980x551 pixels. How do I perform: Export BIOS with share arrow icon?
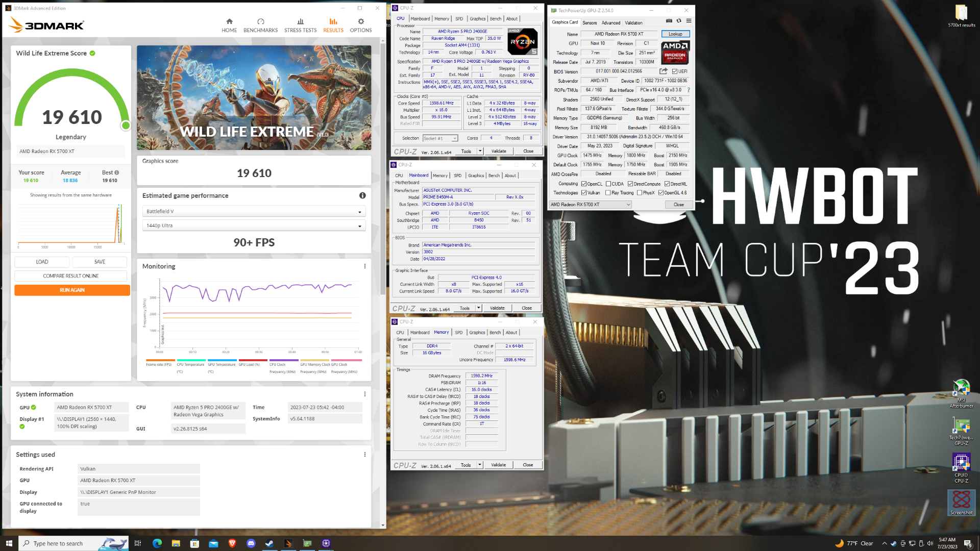(664, 71)
